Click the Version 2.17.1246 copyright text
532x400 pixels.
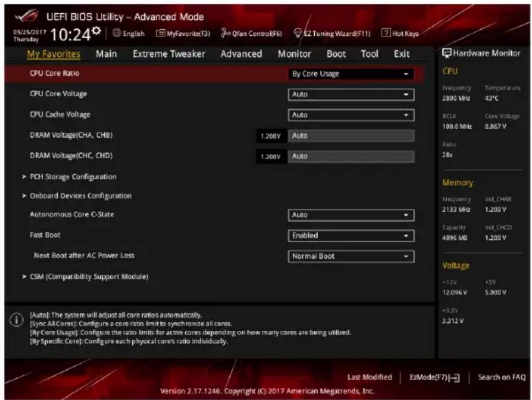tap(267, 391)
